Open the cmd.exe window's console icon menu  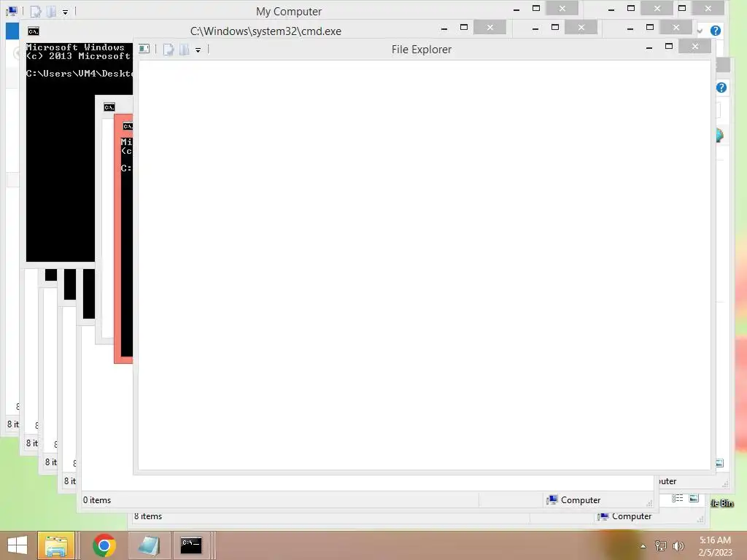click(34, 31)
